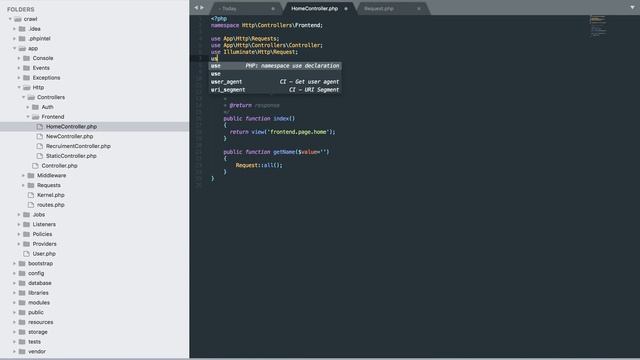Click the NewController.php file icon

click(40, 136)
